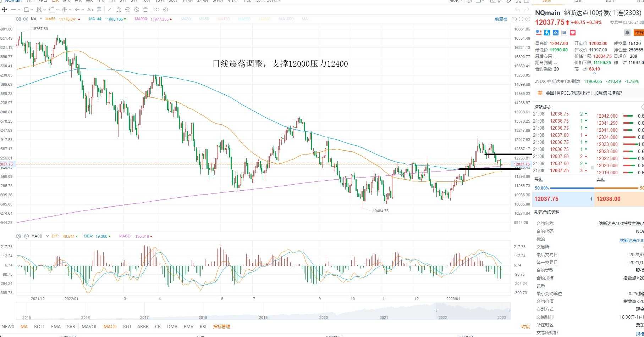
Task: Open the MA indicator settings gear
Action: (x=18, y=19)
